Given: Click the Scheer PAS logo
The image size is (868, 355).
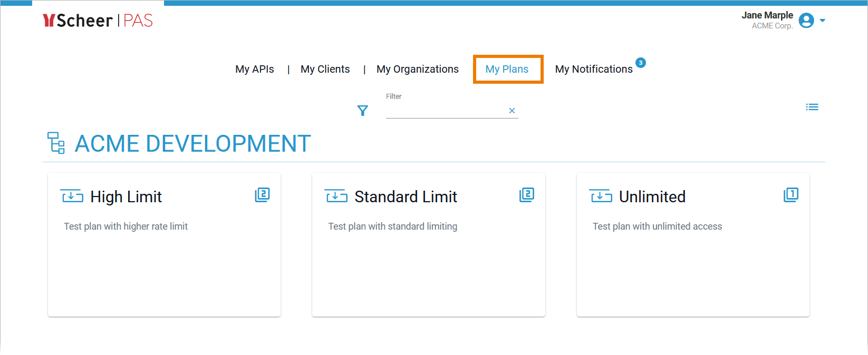Looking at the screenshot, I should click(x=98, y=21).
